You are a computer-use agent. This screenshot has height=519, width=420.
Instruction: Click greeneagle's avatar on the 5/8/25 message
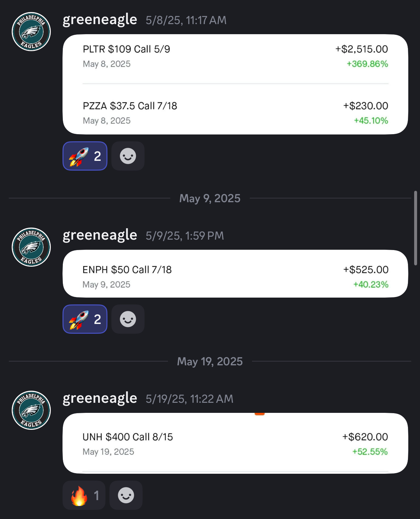[31, 32]
